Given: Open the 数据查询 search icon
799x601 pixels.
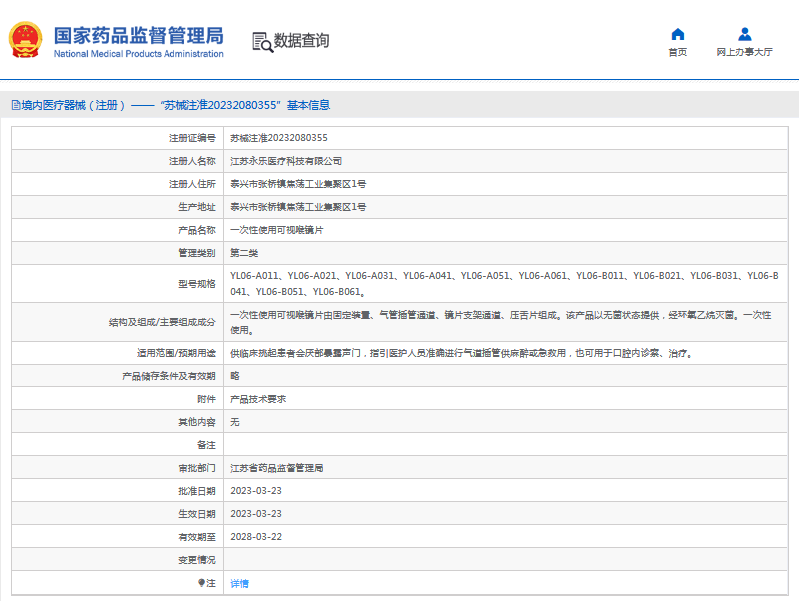Looking at the screenshot, I should coord(262,42).
